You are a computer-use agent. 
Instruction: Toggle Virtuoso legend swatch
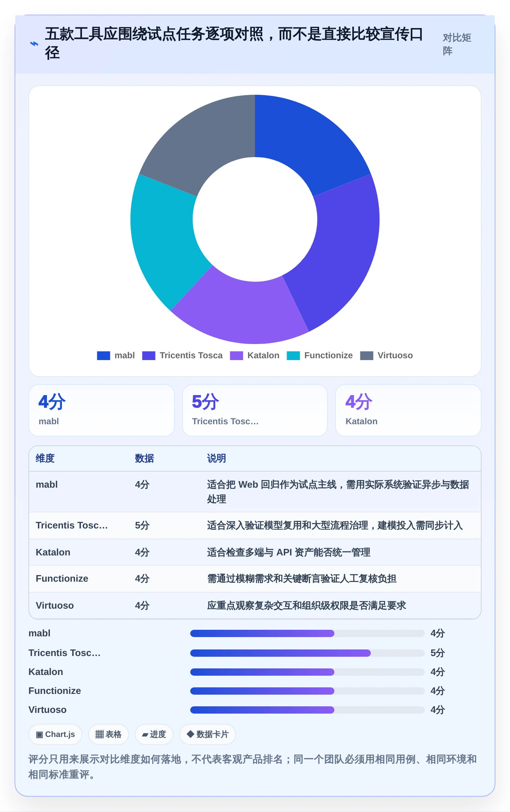[366, 355]
